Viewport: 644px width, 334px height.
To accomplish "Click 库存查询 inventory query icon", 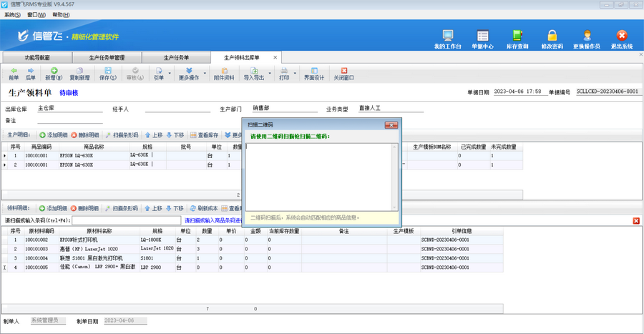I will point(517,39).
